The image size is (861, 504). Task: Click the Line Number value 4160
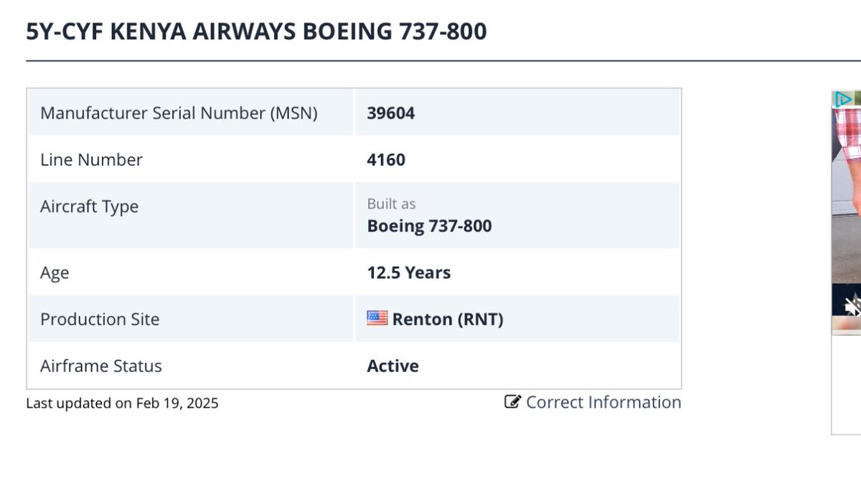tap(386, 160)
